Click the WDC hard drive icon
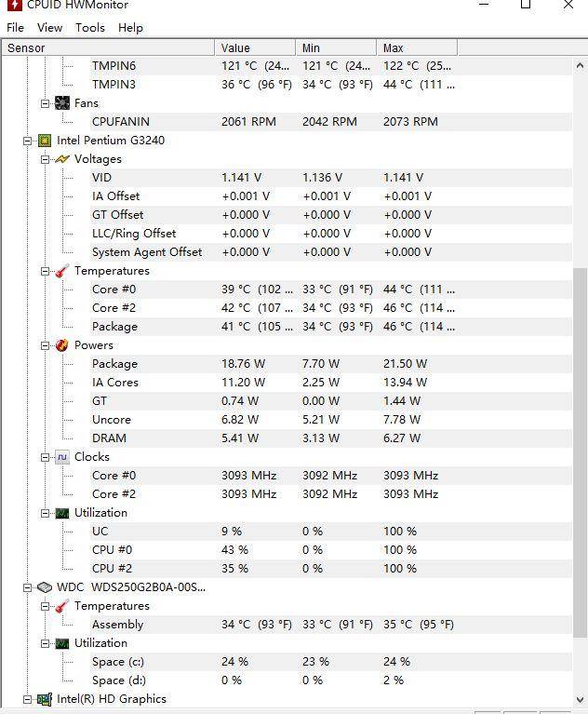 coord(45,587)
